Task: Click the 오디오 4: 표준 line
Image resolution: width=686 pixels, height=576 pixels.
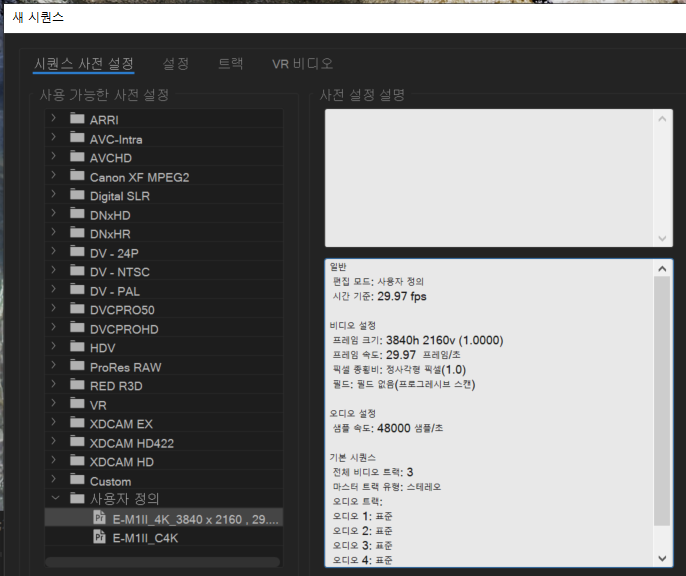Action: pos(362,560)
